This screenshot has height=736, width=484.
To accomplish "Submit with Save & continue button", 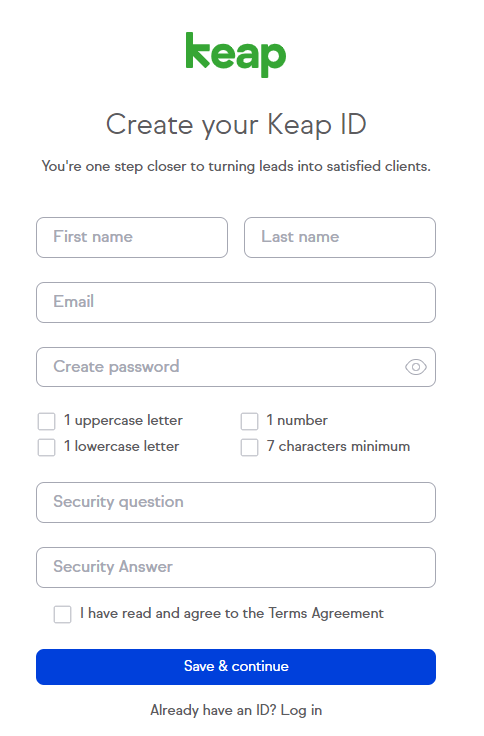I will 236,667.
